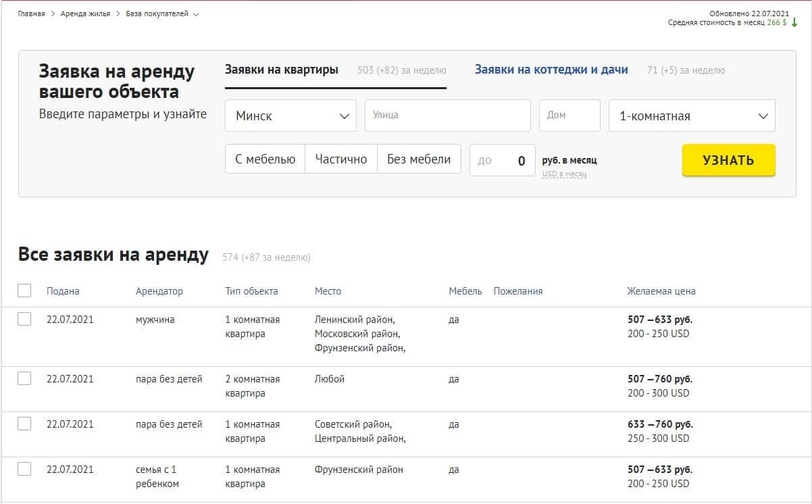This screenshot has height=504, width=812.
Task: Check the box for the мужчина request row
Action: click(x=24, y=319)
